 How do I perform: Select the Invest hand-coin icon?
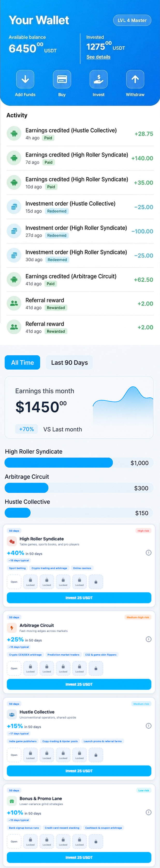tap(98, 79)
